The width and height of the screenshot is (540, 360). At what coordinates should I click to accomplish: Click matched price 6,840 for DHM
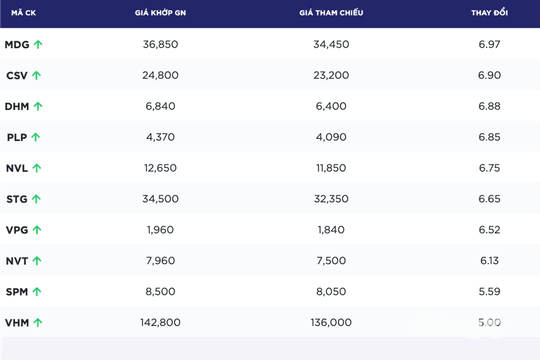tap(160, 106)
